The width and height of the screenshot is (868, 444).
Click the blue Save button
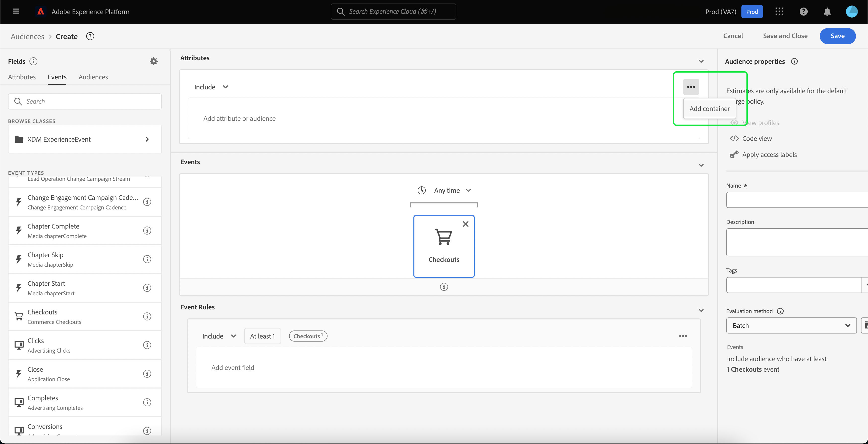(x=837, y=36)
